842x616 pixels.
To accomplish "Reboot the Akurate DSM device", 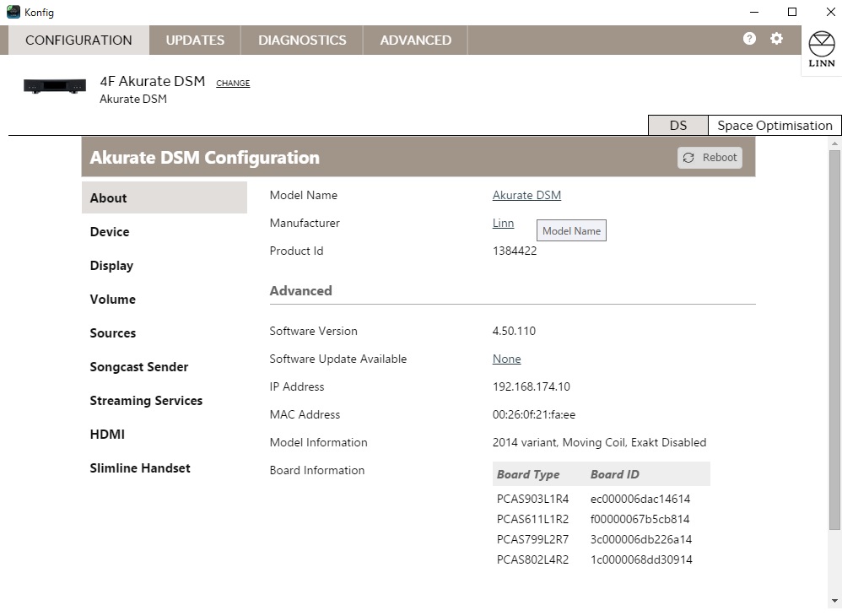I will coord(710,158).
